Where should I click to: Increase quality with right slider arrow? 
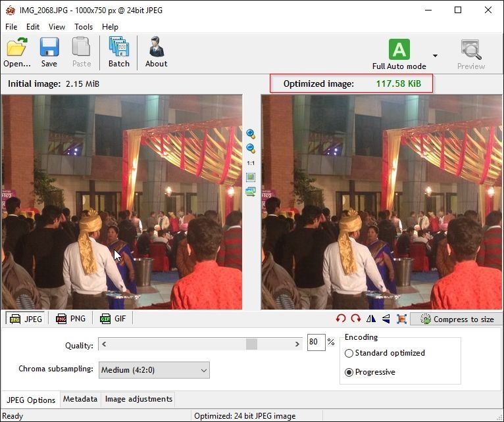pyautogui.click(x=297, y=344)
